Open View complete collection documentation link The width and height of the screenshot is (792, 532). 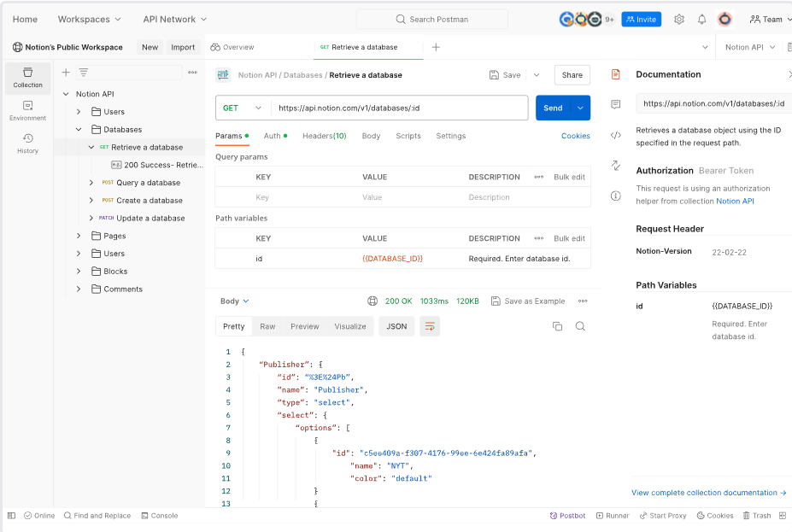point(708,493)
